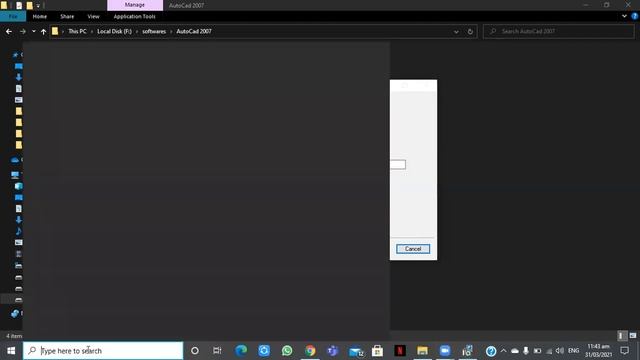This screenshot has width=640, height=360.
Task: Open the Share ribbon tab
Action: click(67, 16)
